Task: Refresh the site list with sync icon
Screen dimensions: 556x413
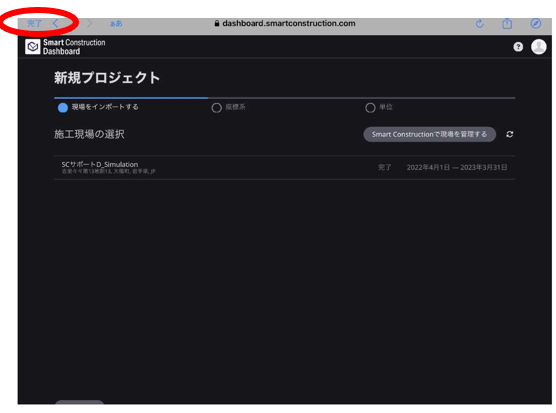Action: (x=510, y=134)
